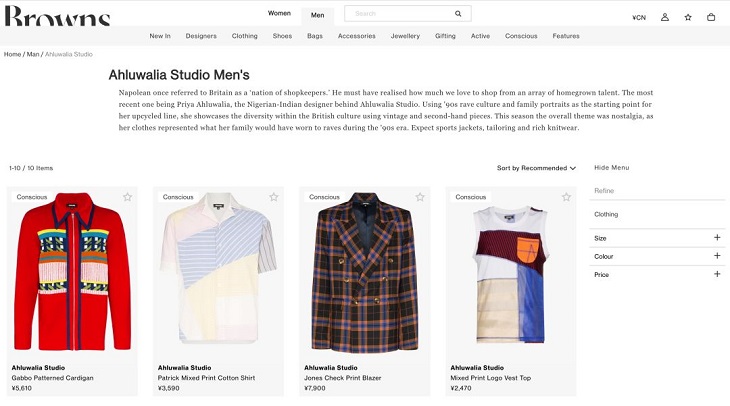The width and height of the screenshot is (730, 406).
Task: Open the New In menu
Action: click(x=160, y=36)
